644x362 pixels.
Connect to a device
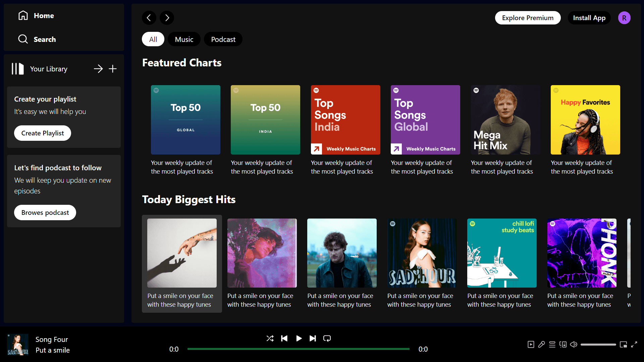coord(563,344)
